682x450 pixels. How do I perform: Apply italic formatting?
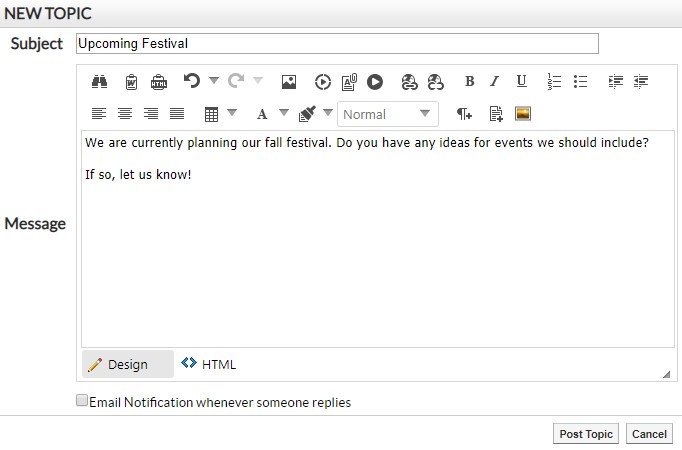[494, 82]
